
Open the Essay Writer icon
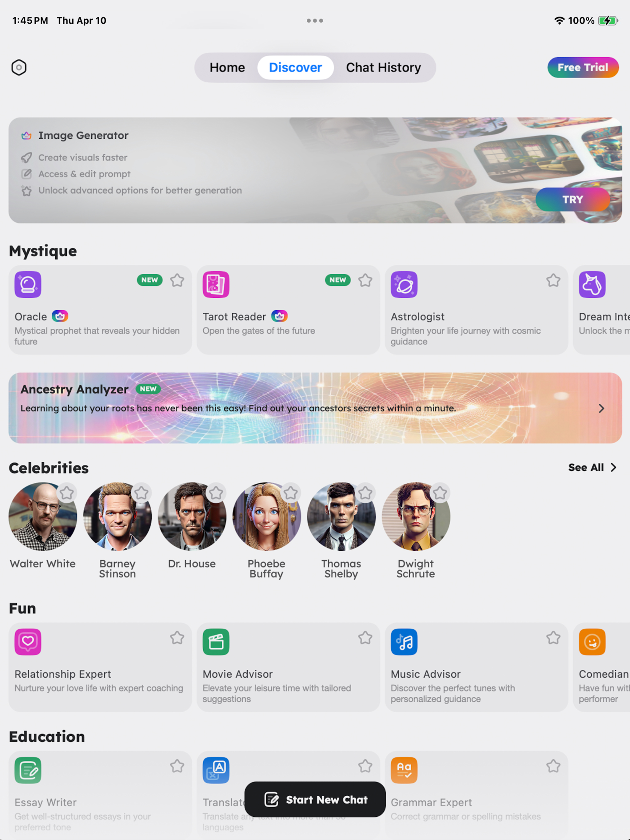click(28, 770)
